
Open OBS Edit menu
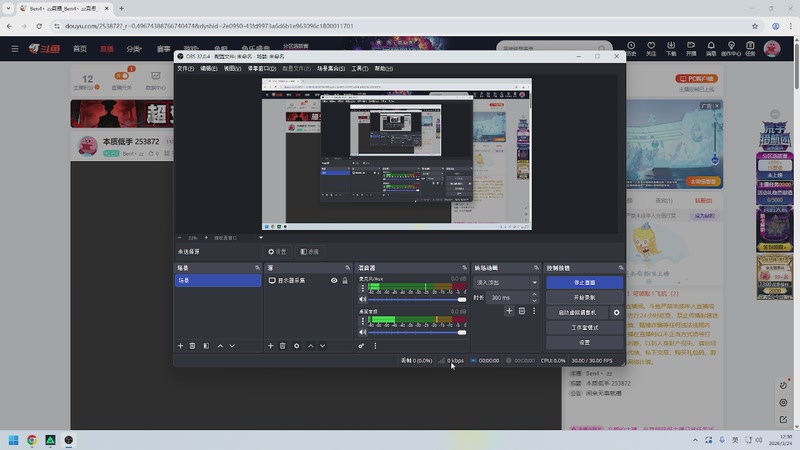[208, 68]
